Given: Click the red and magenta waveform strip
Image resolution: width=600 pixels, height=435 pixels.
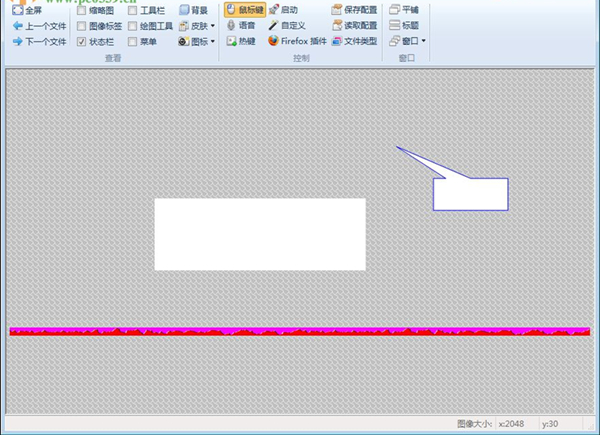Looking at the screenshot, I should (299, 331).
